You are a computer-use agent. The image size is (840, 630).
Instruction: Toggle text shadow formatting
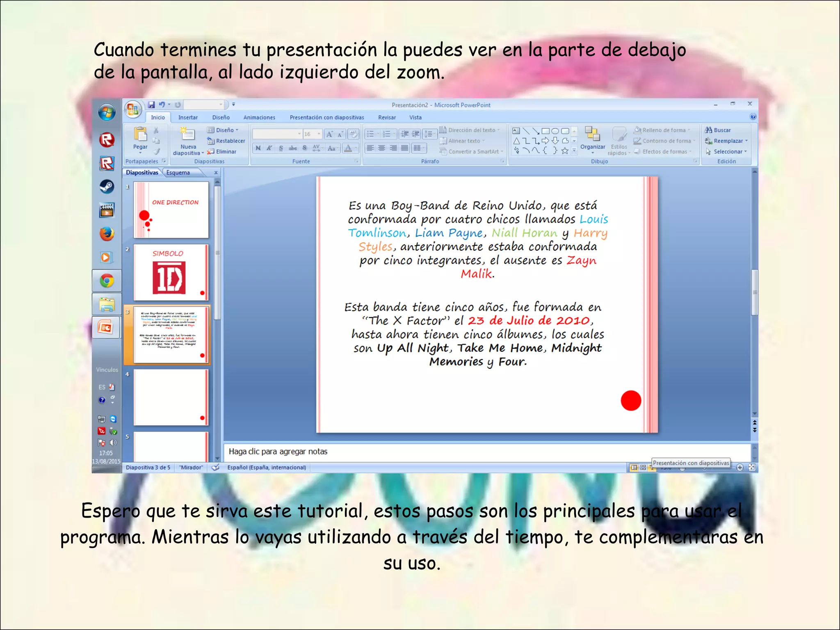304,148
